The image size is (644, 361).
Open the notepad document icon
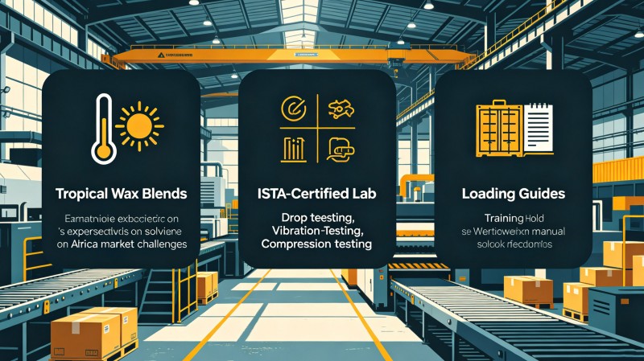pyautogui.click(x=539, y=128)
